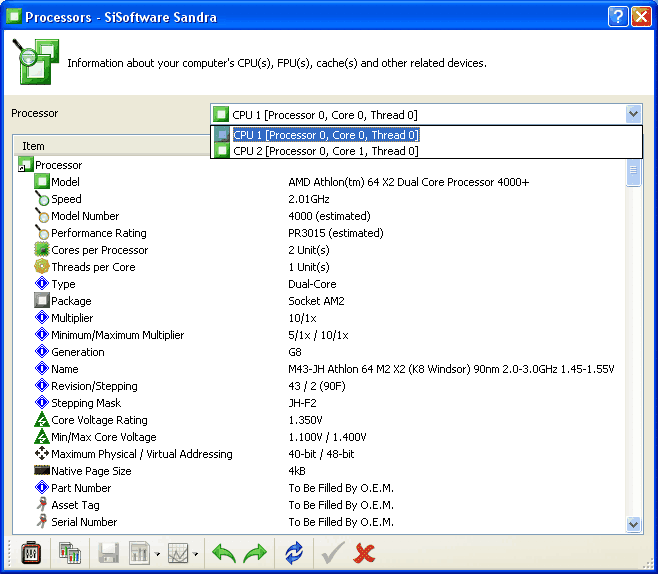This screenshot has width=658, height=574.
Task: Click the list scroll down arrow
Action: click(633, 524)
